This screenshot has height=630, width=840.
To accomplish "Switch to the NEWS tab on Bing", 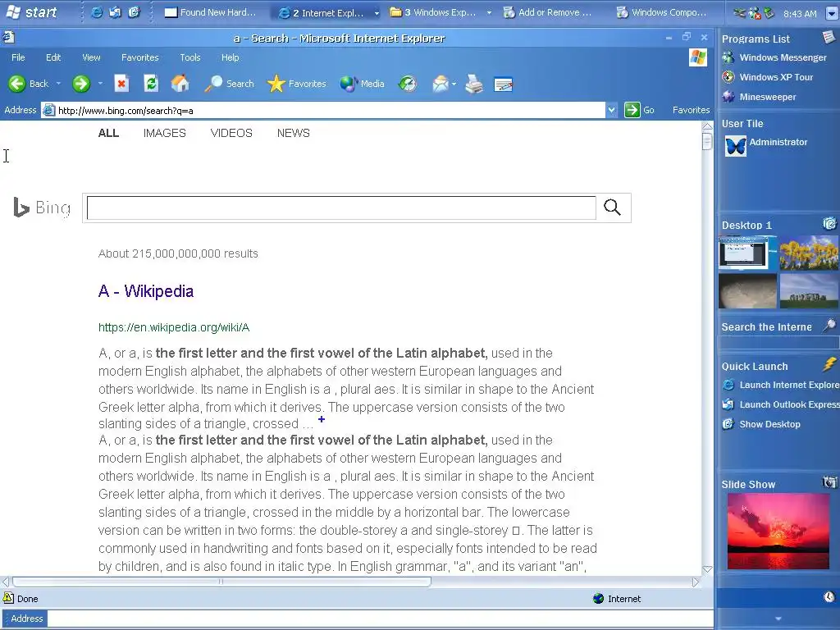I will 293,133.
